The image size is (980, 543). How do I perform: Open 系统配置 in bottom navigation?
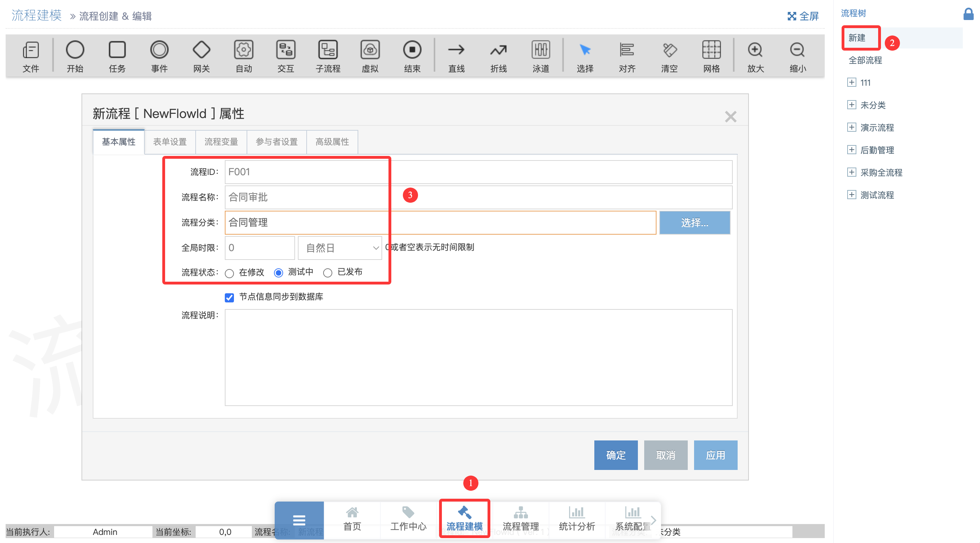[633, 519]
